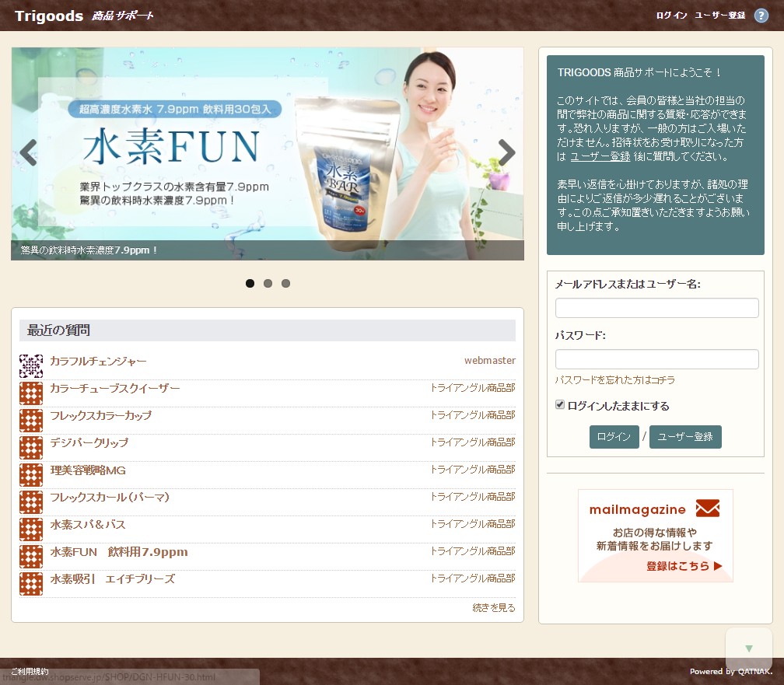Screen dimensions: 784x685
Task: Open the 水素FUN banner image
Action: 268,153
